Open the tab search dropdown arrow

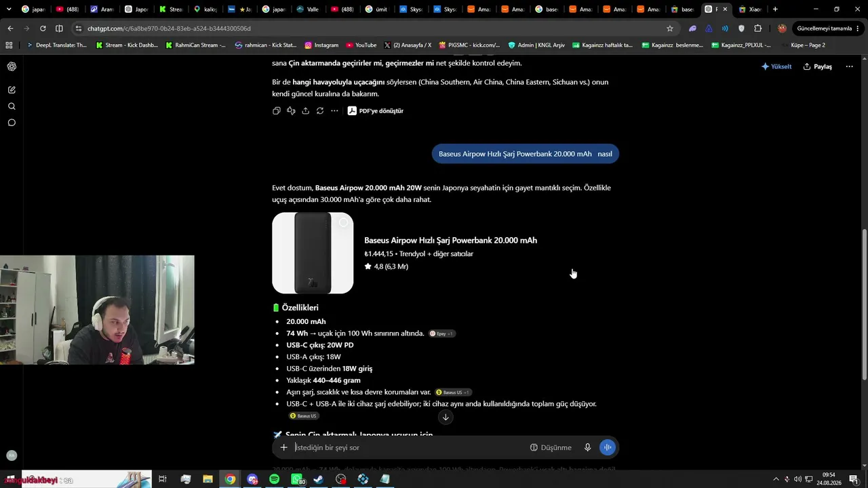coord(9,9)
